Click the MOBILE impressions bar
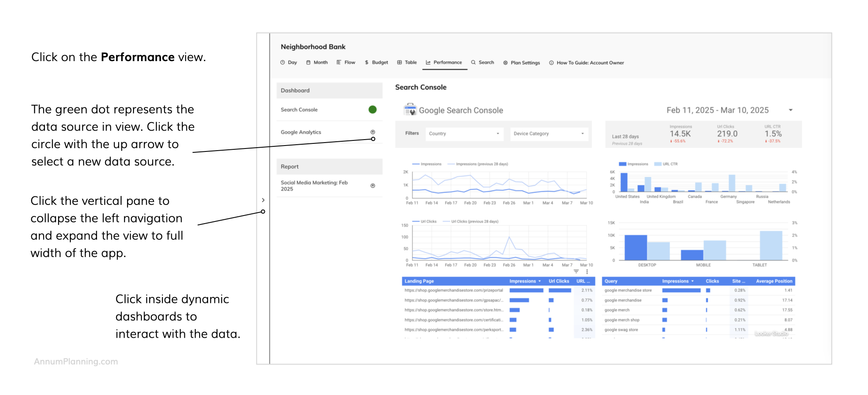868x395 pixels. click(692, 255)
